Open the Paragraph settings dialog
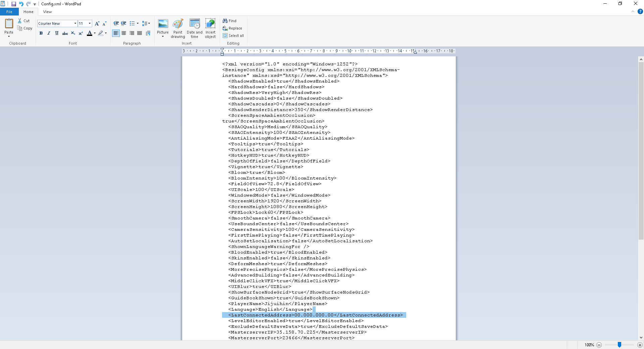644x349 pixels. (148, 33)
